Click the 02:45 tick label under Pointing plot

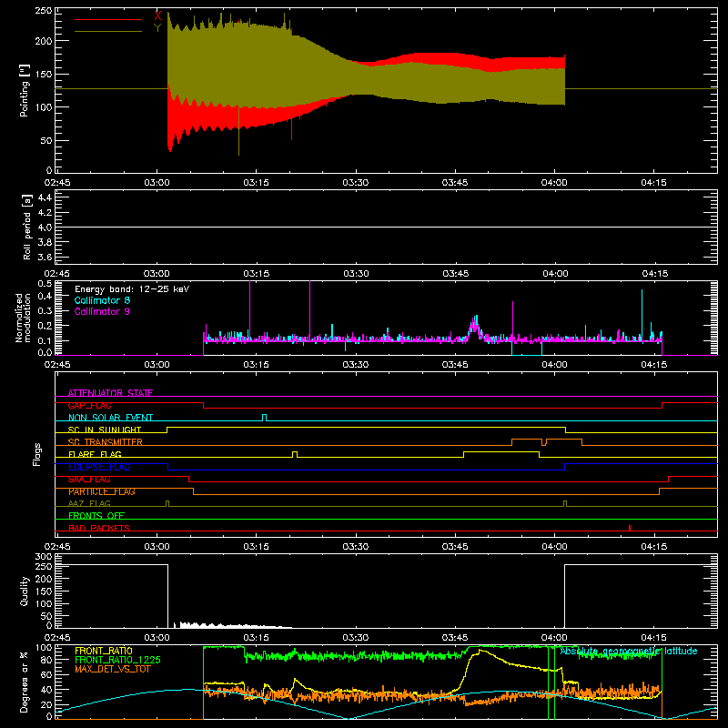tap(57, 183)
